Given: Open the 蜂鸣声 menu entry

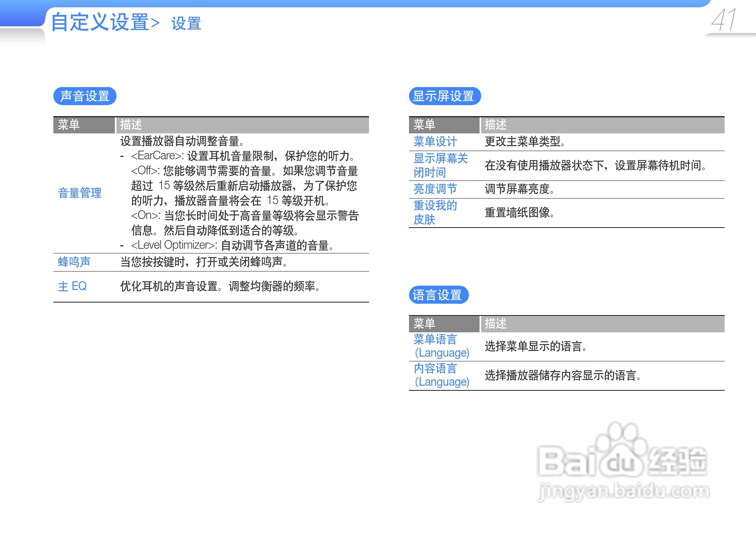Looking at the screenshot, I should pos(74,262).
